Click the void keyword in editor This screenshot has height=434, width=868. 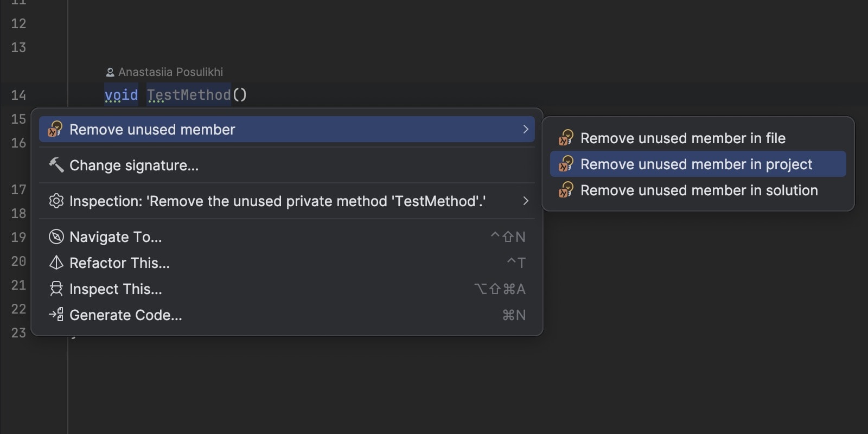coord(121,95)
